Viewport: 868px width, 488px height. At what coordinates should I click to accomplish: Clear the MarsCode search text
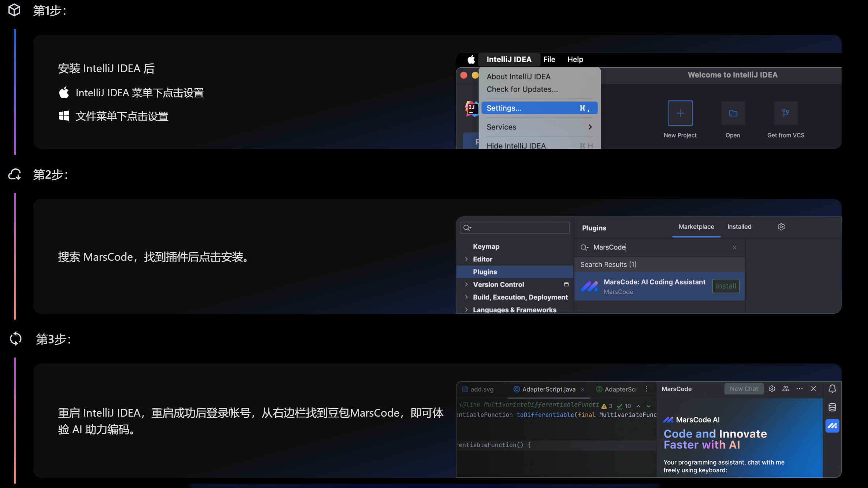click(734, 248)
